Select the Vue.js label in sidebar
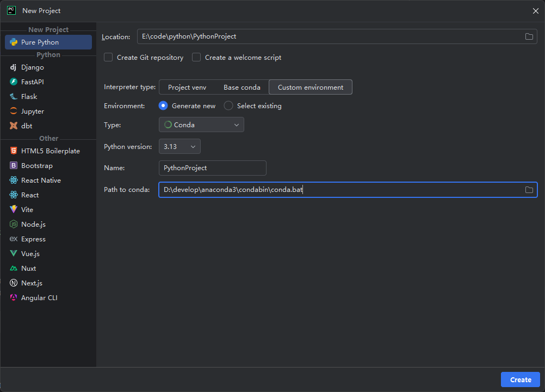This screenshot has width=545, height=392. point(30,254)
